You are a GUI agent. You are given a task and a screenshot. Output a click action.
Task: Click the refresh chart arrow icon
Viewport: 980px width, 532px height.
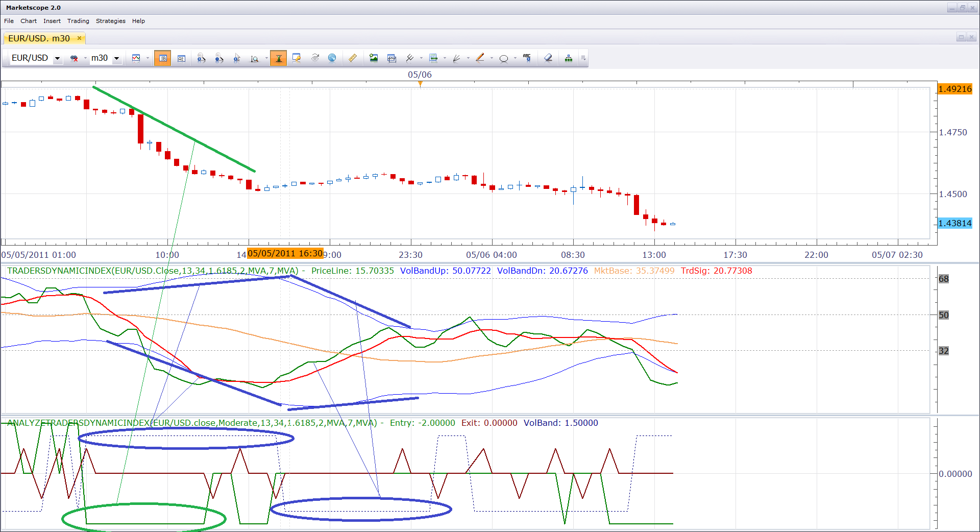pyautogui.click(x=315, y=58)
